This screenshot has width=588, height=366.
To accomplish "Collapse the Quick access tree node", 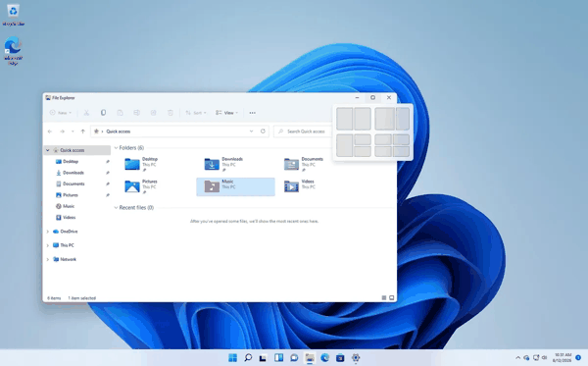I will tap(48, 150).
